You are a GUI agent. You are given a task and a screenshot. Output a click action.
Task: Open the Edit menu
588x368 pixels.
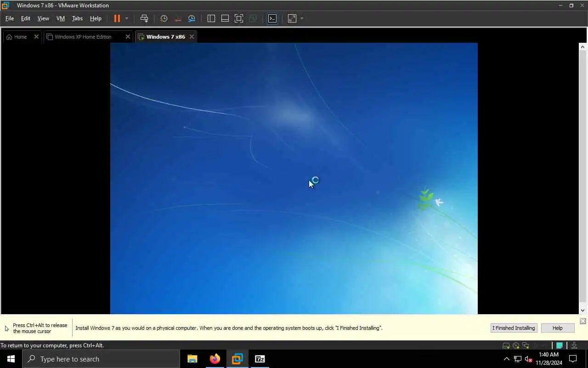(x=26, y=18)
